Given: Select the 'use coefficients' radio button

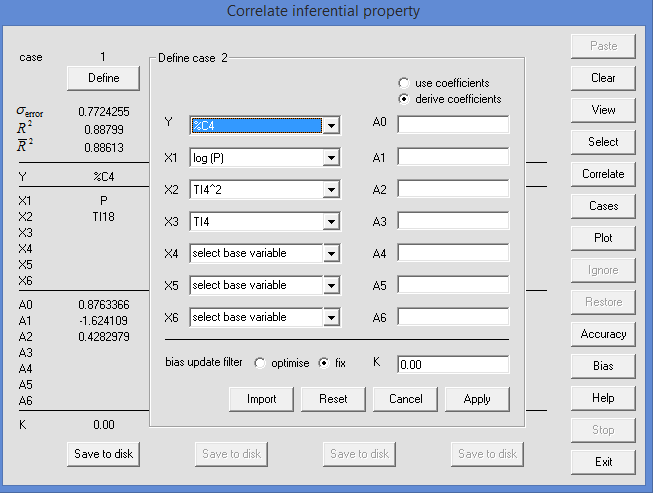Looking at the screenshot, I should [x=404, y=83].
